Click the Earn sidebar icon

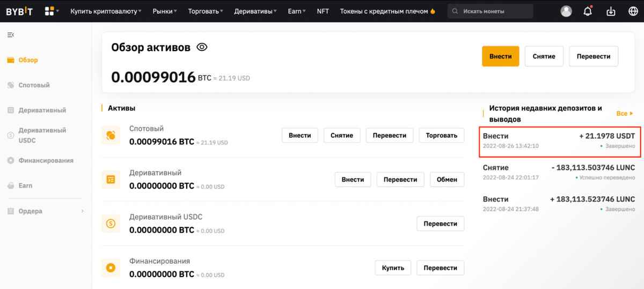pos(11,186)
